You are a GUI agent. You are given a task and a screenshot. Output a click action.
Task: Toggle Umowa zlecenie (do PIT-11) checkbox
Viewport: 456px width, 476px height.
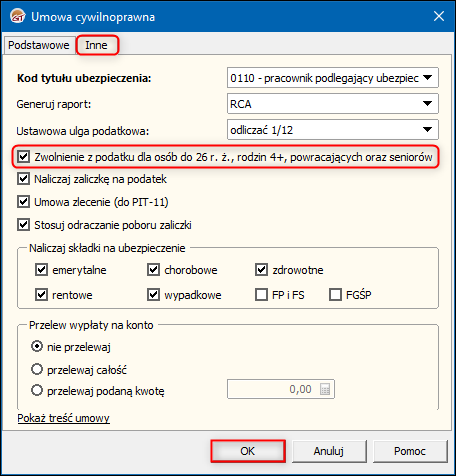[x=24, y=202]
